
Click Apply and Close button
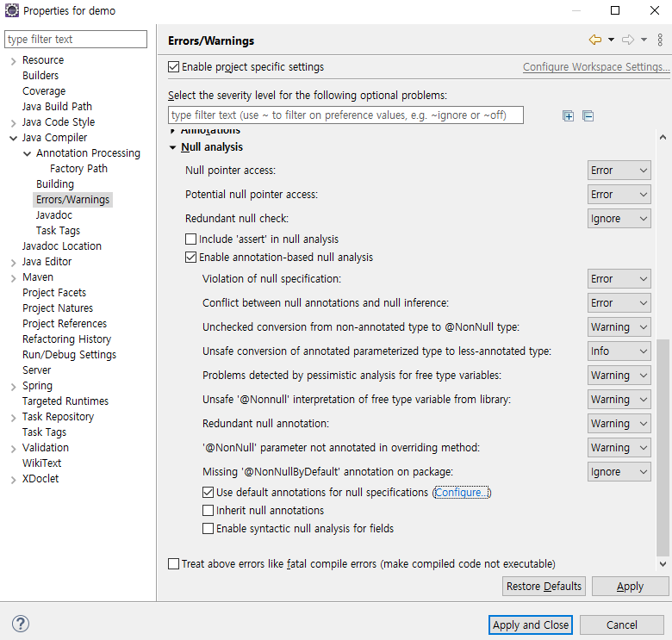pyautogui.click(x=531, y=625)
